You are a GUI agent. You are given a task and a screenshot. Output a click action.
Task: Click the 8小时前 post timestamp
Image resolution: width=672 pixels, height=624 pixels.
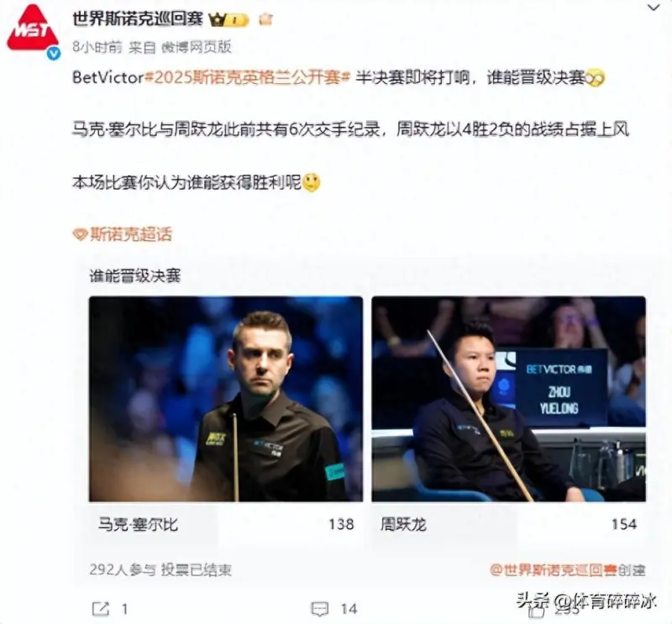coord(97,47)
